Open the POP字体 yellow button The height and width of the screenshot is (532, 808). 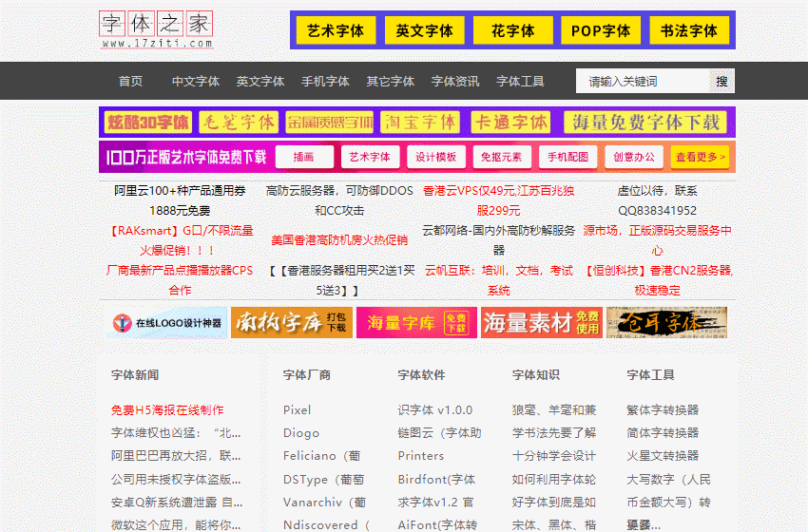[x=601, y=30]
